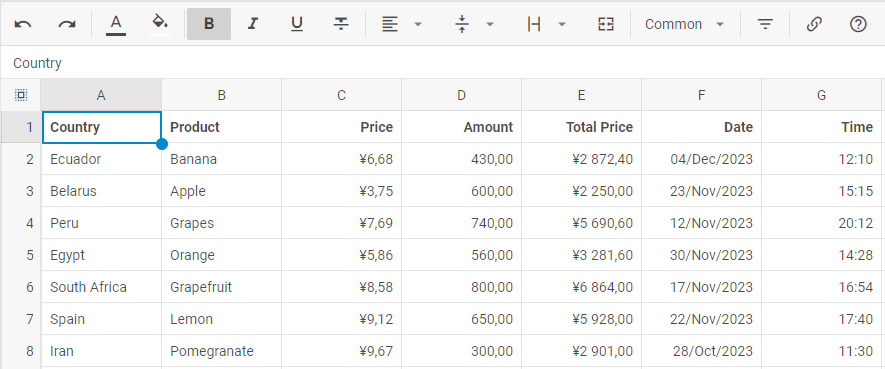Toggle italic formatting
The height and width of the screenshot is (369, 885).
tap(253, 24)
